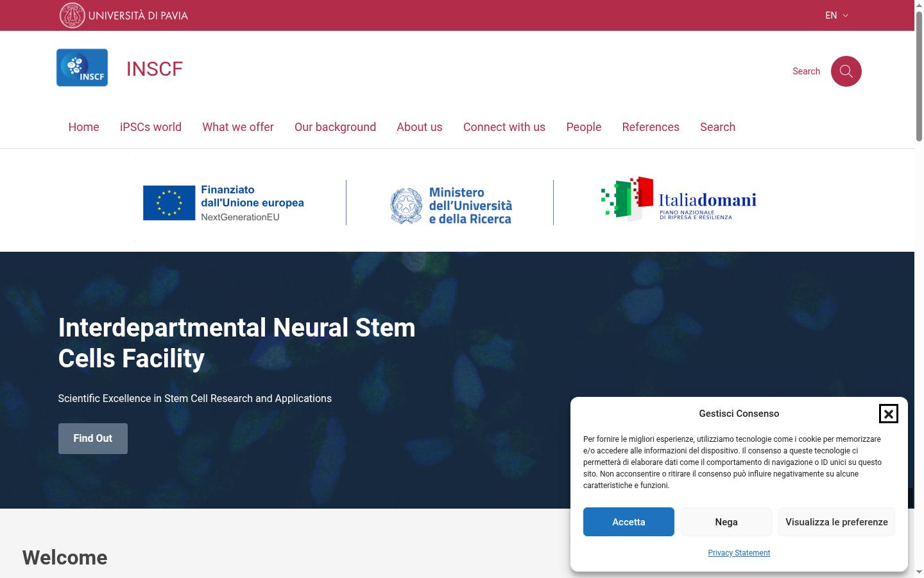Image resolution: width=924 pixels, height=578 pixels.
Task: Click the Search label beside the magnifier
Action: 807,71
